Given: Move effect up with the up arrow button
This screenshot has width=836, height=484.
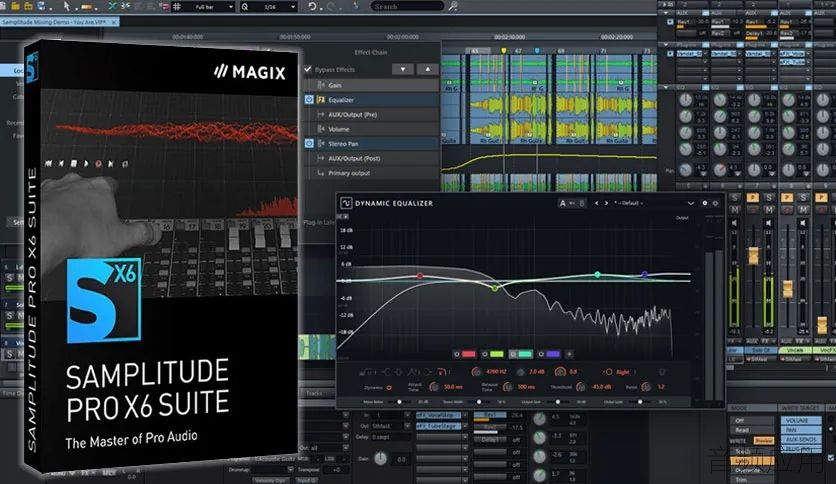Looking at the screenshot, I should pos(427,69).
